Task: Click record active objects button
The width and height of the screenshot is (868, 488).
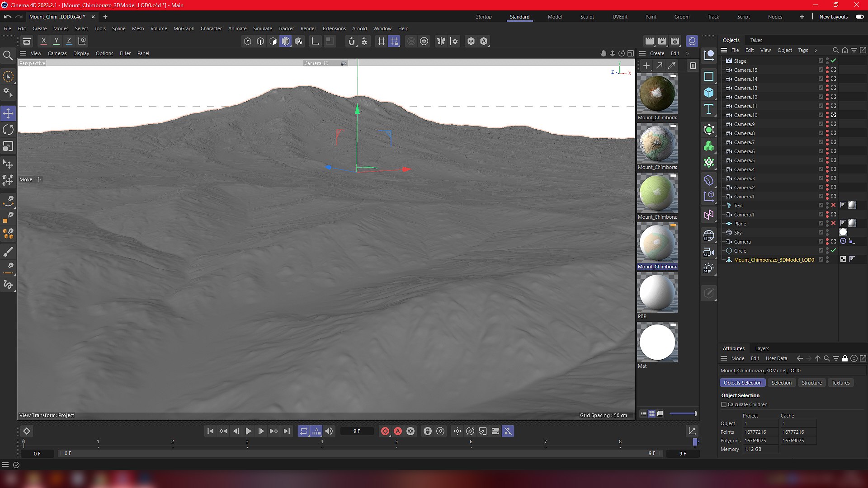Action: coord(385,431)
